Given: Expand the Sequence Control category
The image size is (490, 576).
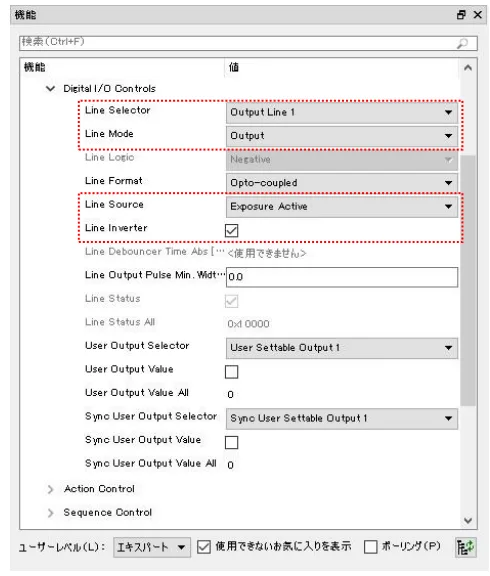Looking at the screenshot, I should [50, 513].
